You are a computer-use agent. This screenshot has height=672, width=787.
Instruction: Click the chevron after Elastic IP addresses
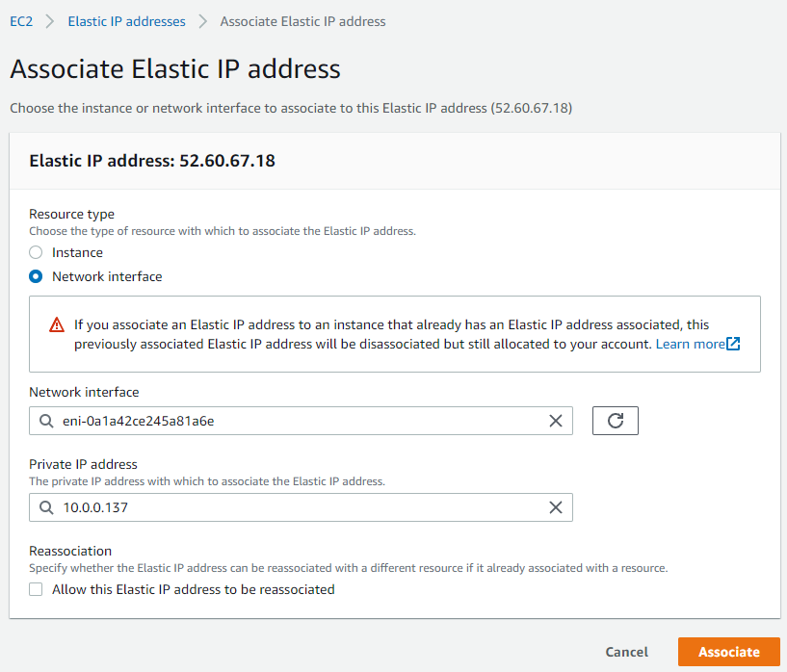point(203,21)
